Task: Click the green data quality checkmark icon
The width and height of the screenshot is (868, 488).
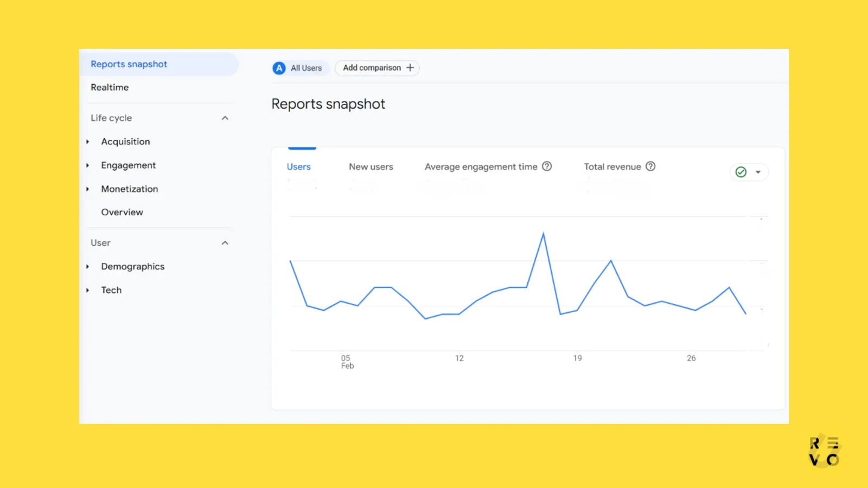Action: coord(741,172)
